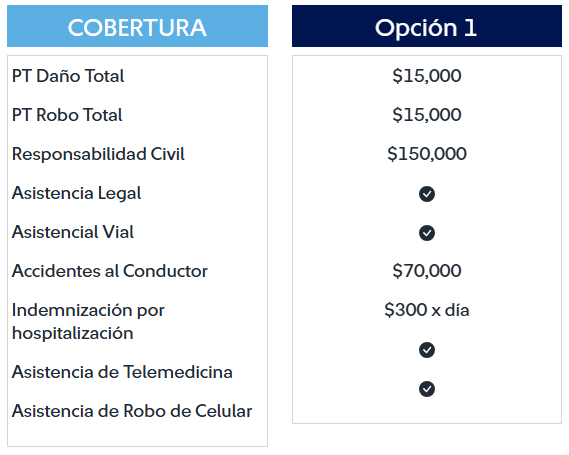Click the $300 x día value
The width and height of the screenshot is (569, 455).
coord(427,310)
